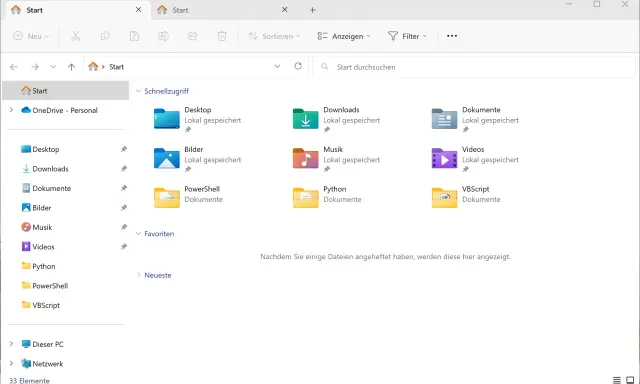Click the Cut scissors icon in toolbar
640x384 pixels.
click(76, 36)
